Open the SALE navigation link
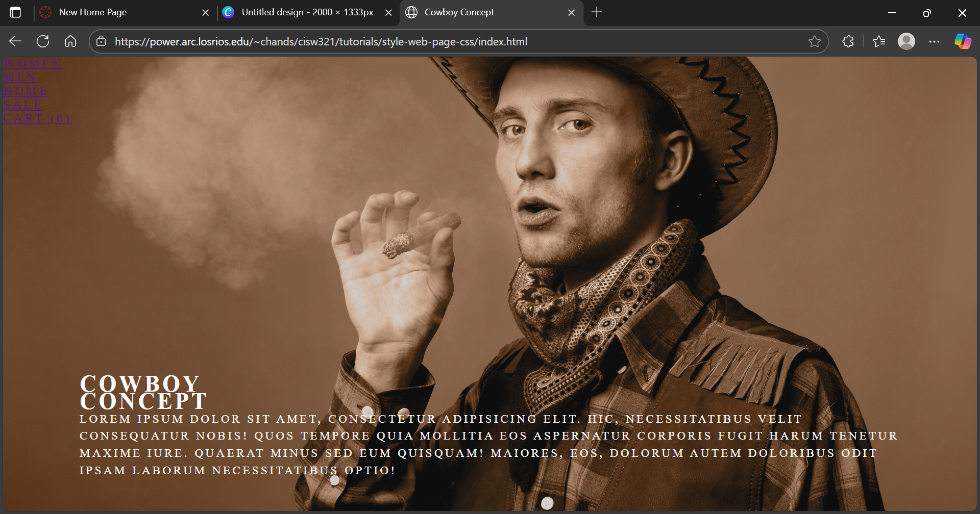This screenshot has height=514, width=980. point(23,105)
